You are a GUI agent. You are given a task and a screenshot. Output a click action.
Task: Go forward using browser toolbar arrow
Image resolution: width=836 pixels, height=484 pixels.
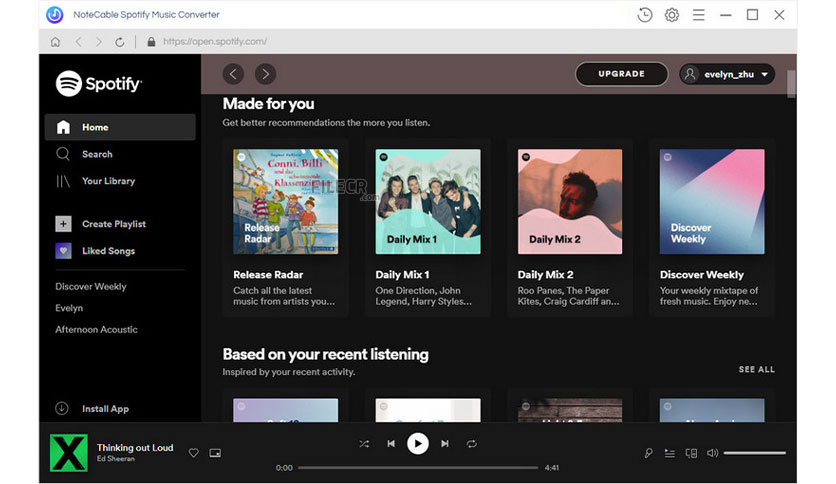[x=99, y=42]
